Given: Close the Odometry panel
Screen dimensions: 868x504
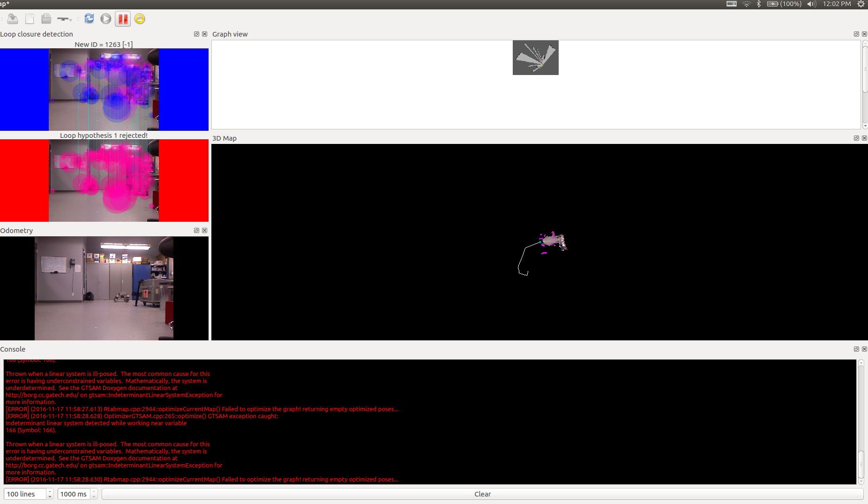Looking at the screenshot, I should 205,231.
